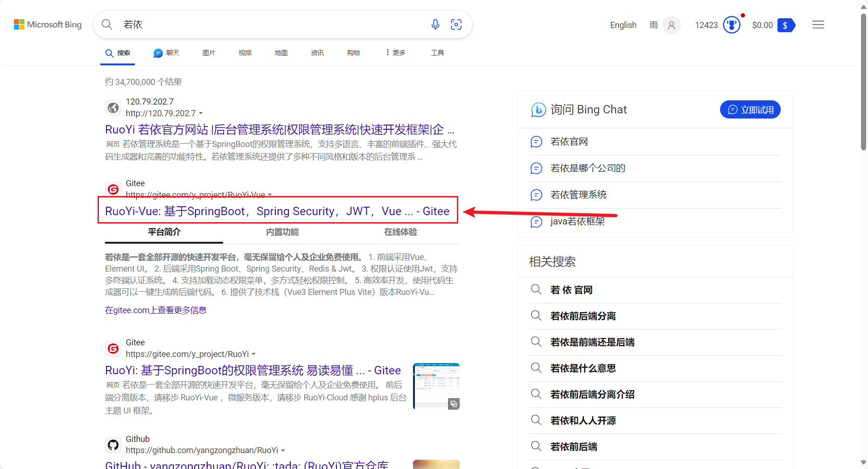
Task: Click Gitee favicon beside y_project/RuoYi result
Action: point(113,349)
